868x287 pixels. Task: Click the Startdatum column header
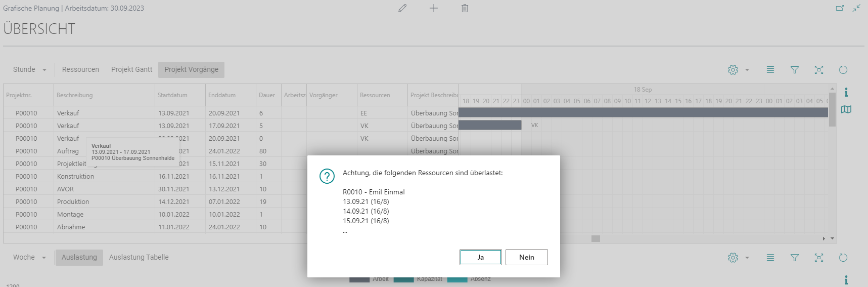[180, 95]
